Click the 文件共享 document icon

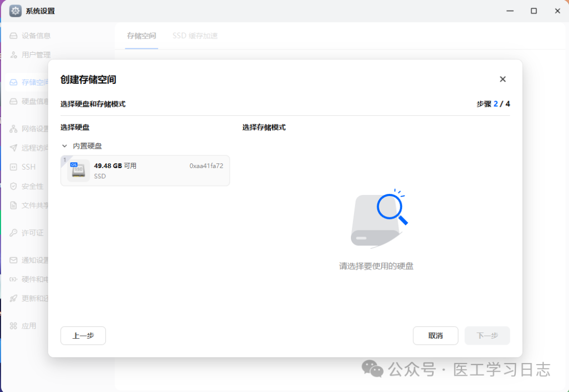point(13,205)
